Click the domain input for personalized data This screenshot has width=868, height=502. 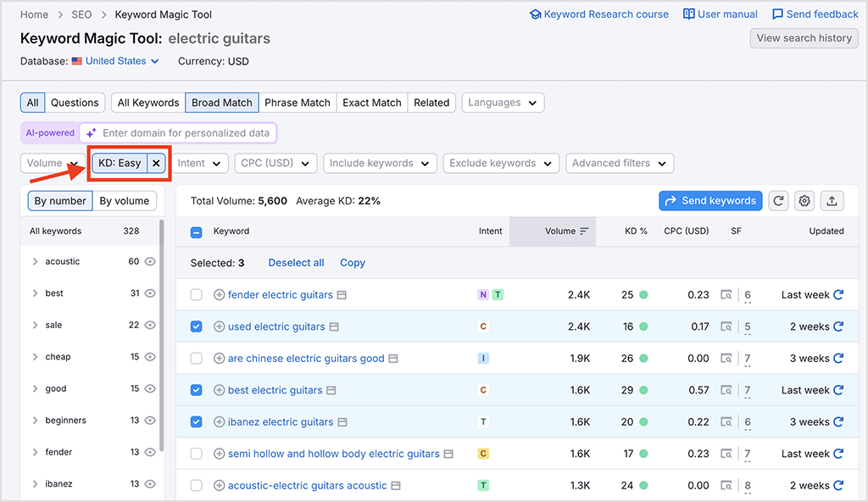(x=178, y=133)
